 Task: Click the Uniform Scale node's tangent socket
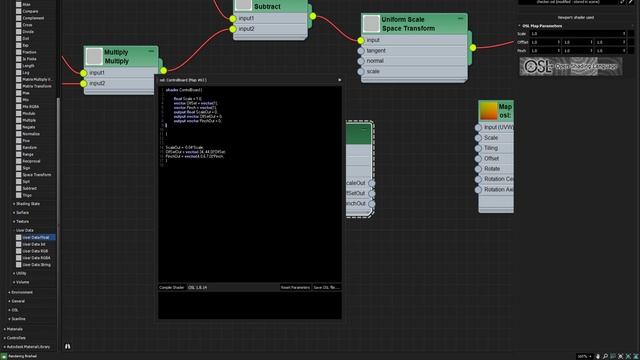point(361,51)
